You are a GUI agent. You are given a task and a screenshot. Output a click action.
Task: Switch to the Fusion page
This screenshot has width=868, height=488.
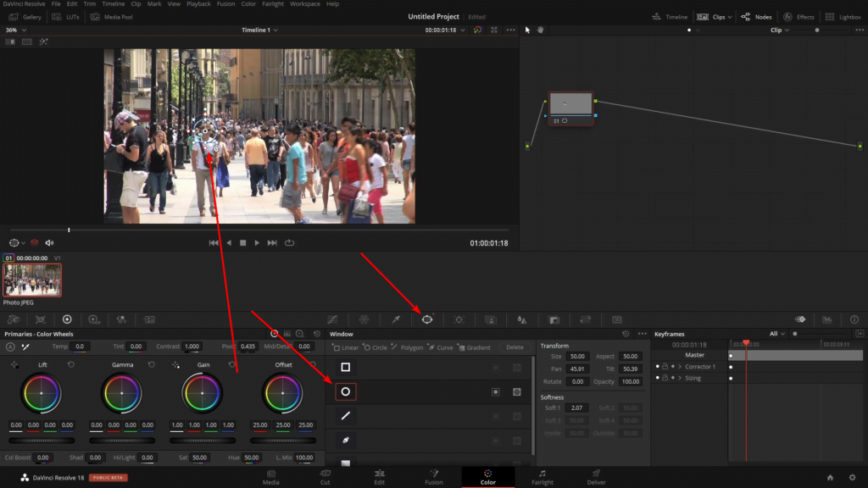[x=433, y=476]
